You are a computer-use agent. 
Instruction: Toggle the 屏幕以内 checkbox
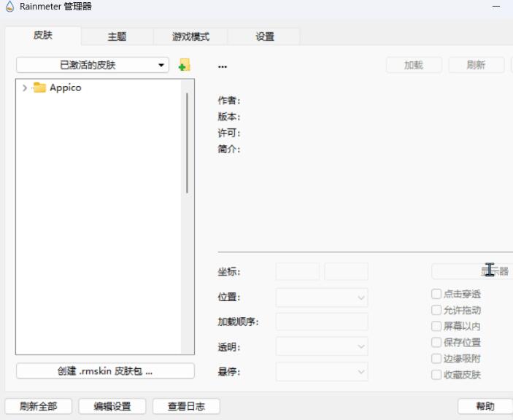point(436,326)
